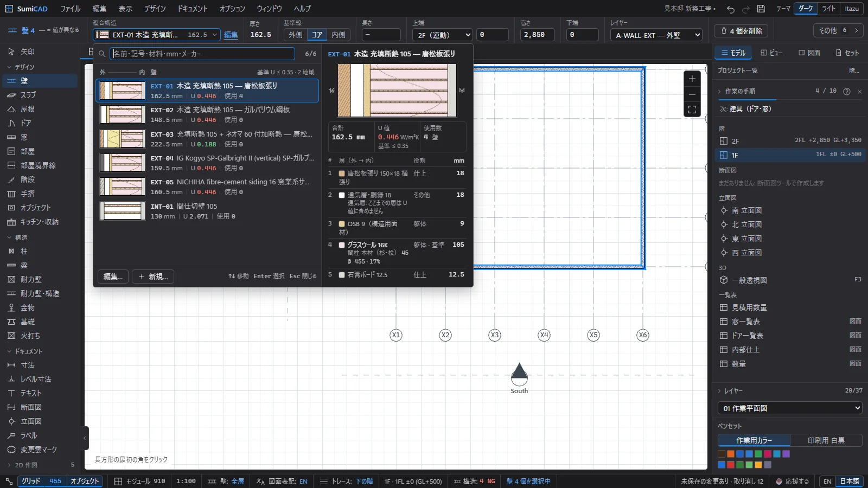Set baseline to 内側
The image size is (868, 488).
(339, 35)
